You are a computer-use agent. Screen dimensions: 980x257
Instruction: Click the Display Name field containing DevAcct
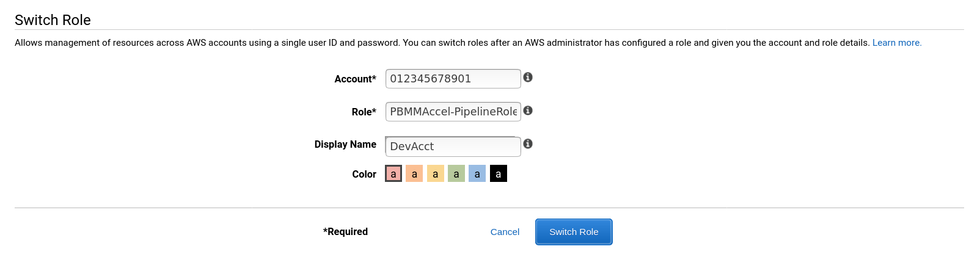[x=453, y=147]
